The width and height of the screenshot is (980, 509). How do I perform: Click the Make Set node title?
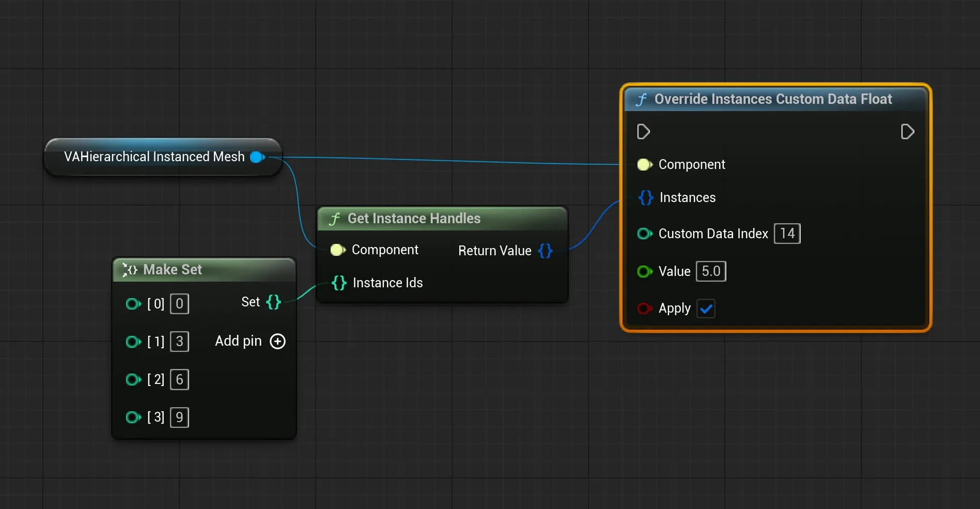pos(173,270)
